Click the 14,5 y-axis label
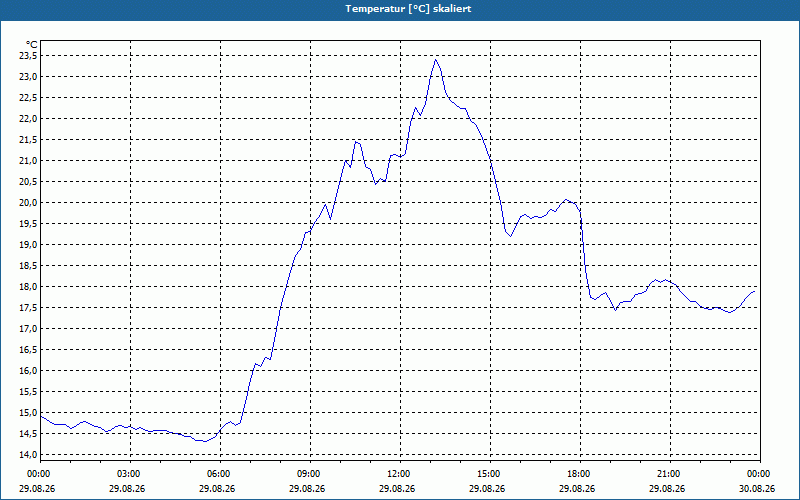This screenshot has height=500, width=800. click(x=28, y=433)
